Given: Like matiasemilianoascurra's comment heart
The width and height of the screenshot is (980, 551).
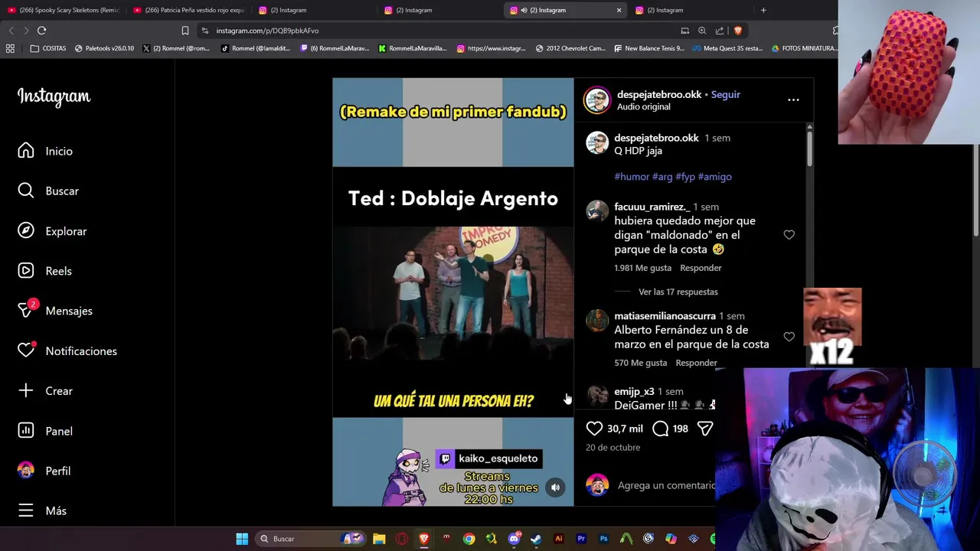Looking at the screenshot, I should [789, 337].
